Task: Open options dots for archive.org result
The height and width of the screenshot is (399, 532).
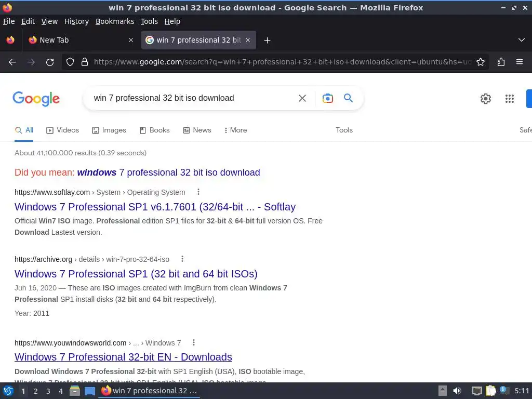Action: tap(182, 259)
